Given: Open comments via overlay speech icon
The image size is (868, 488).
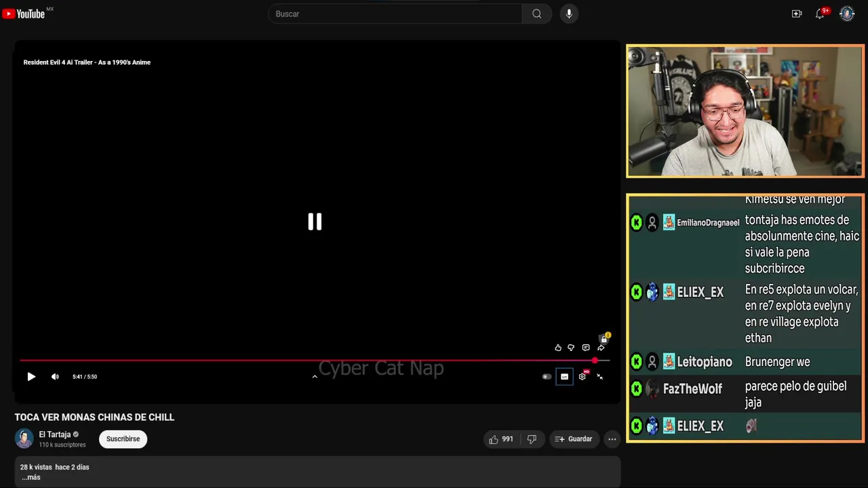Looking at the screenshot, I should click(586, 348).
